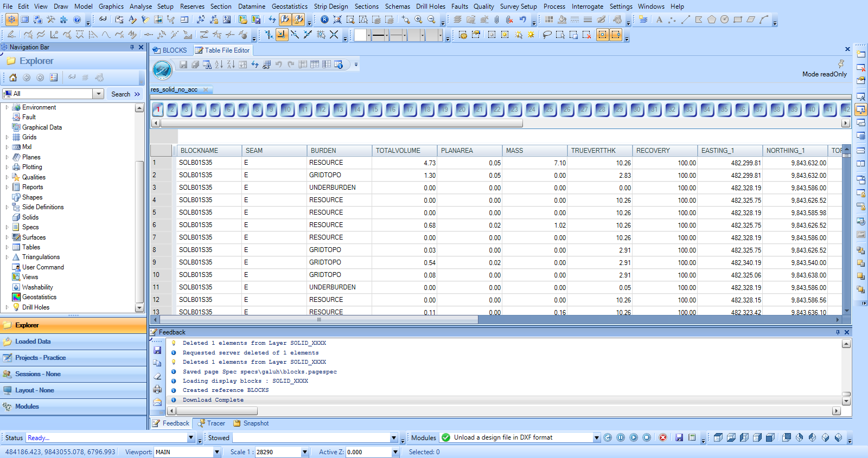Toggle page 5 button in table pager
Image resolution: width=868 pixels, height=458 pixels.
pyautogui.click(x=214, y=109)
